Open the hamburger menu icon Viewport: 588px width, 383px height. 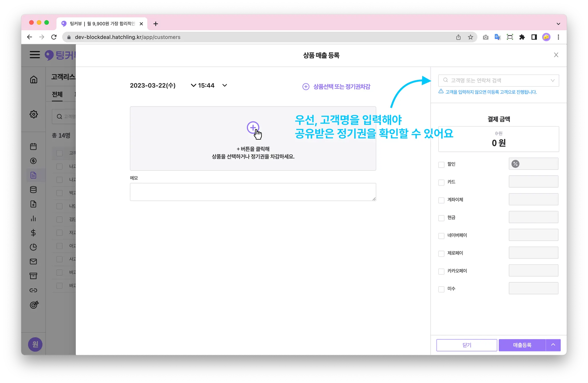35,55
